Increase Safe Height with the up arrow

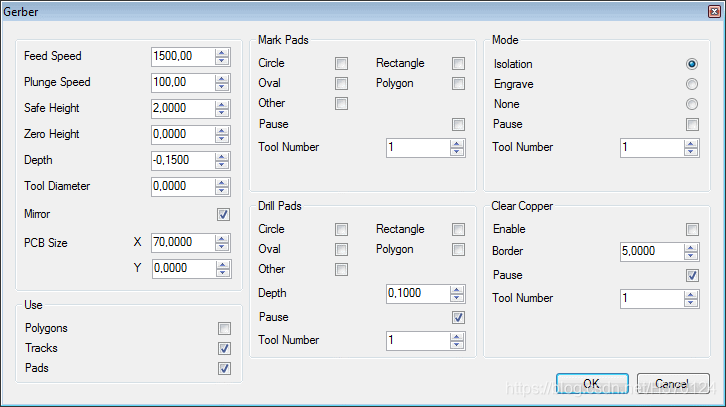222,105
